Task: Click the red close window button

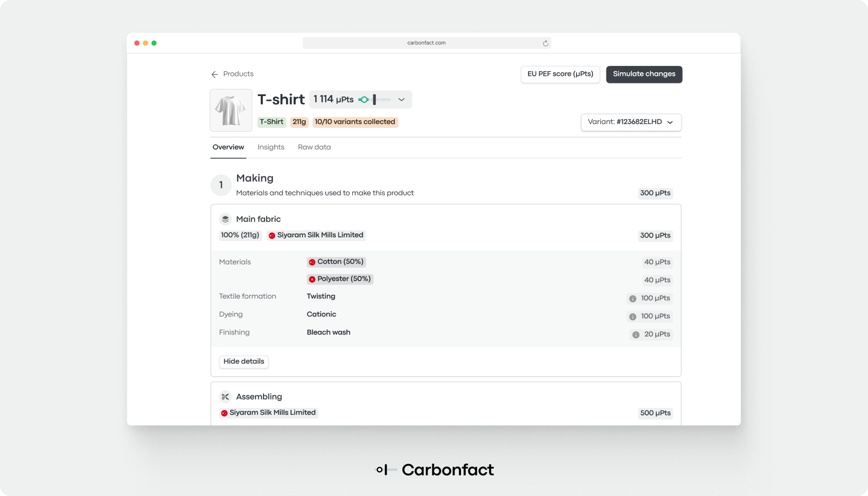Action: point(137,43)
